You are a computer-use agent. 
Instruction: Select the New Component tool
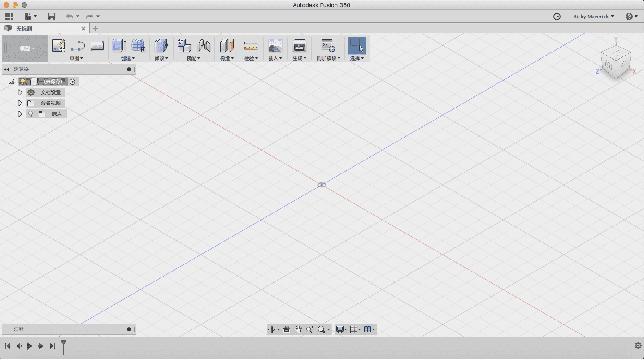click(x=184, y=45)
